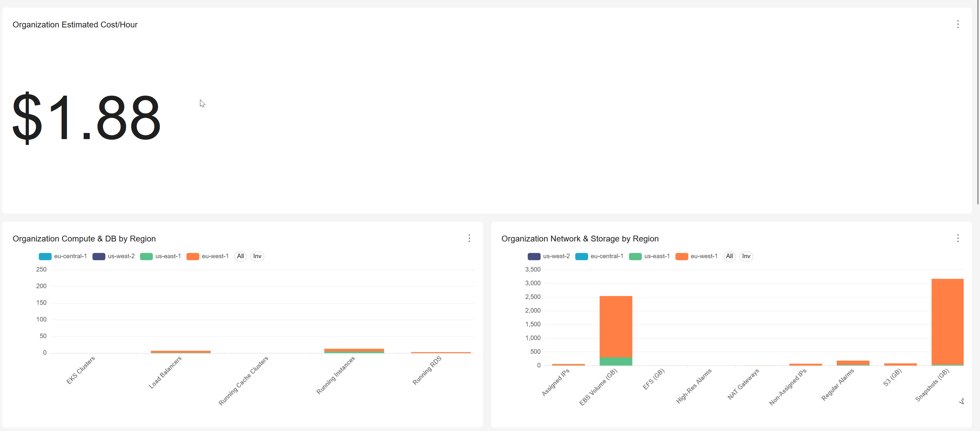The image size is (980, 431).
Task: Click the Inv button in the Network & Storage legend
Action: click(746, 256)
